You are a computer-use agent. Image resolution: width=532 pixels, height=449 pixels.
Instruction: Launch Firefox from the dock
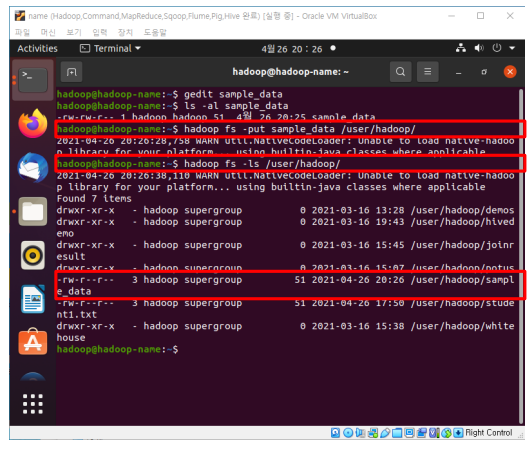coord(33,124)
